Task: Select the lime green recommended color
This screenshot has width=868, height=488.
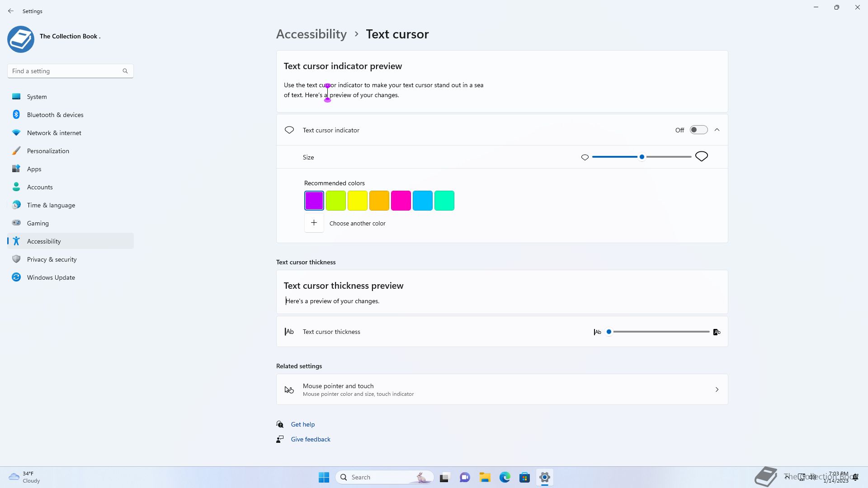Action: click(335, 201)
